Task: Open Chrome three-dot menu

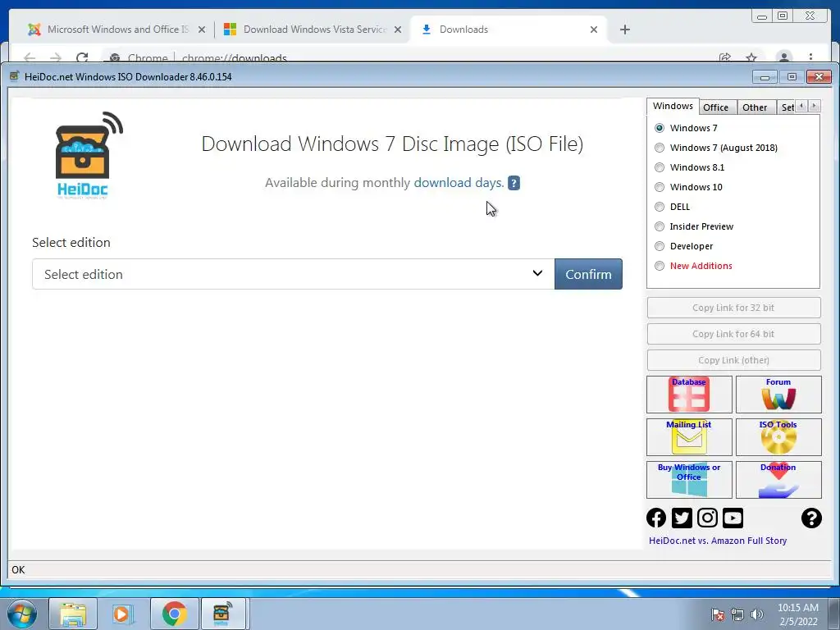Action: tap(810, 57)
